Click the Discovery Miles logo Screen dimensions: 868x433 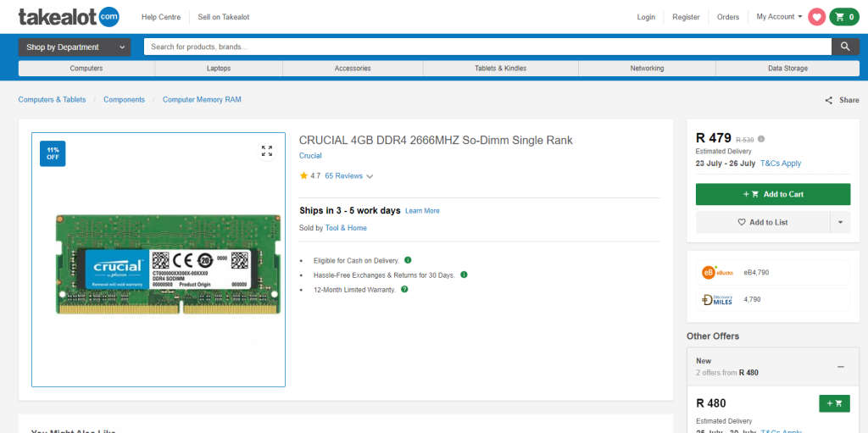(x=717, y=300)
